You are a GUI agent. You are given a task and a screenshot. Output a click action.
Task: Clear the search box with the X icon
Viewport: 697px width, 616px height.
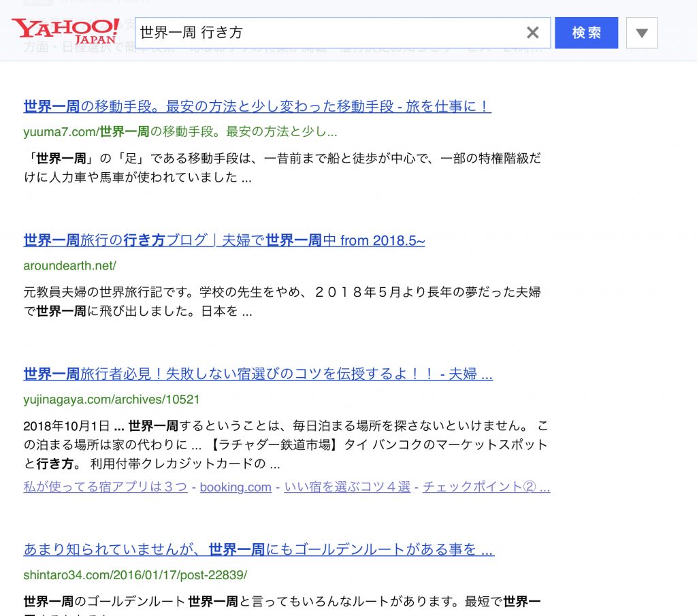[x=532, y=33]
